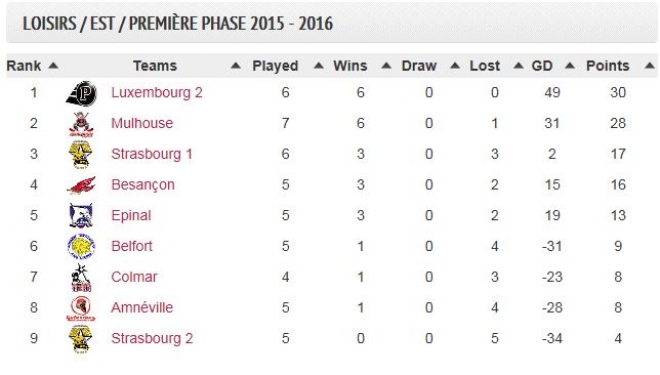Open the Strasbourg 2 team link
Image resolution: width=660 pixels, height=375 pixels.
pyautogui.click(x=152, y=338)
